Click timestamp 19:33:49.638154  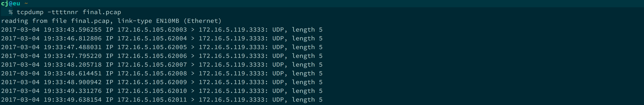click(x=72, y=100)
